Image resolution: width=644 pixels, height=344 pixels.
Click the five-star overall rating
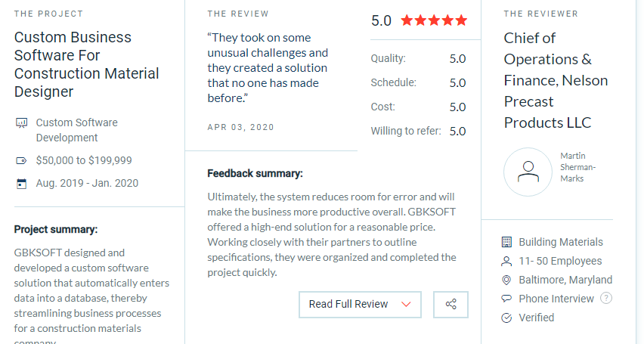pos(434,20)
